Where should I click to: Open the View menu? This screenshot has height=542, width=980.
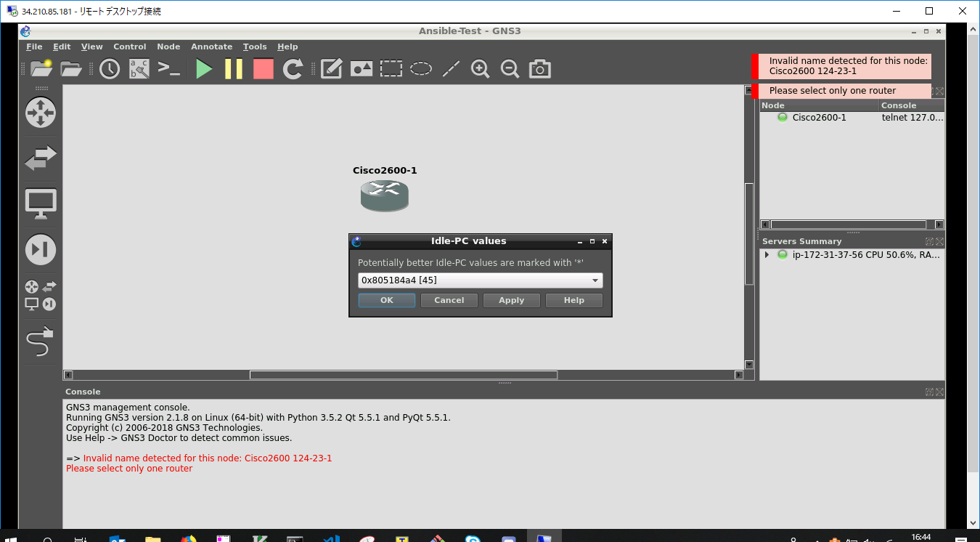(x=92, y=46)
